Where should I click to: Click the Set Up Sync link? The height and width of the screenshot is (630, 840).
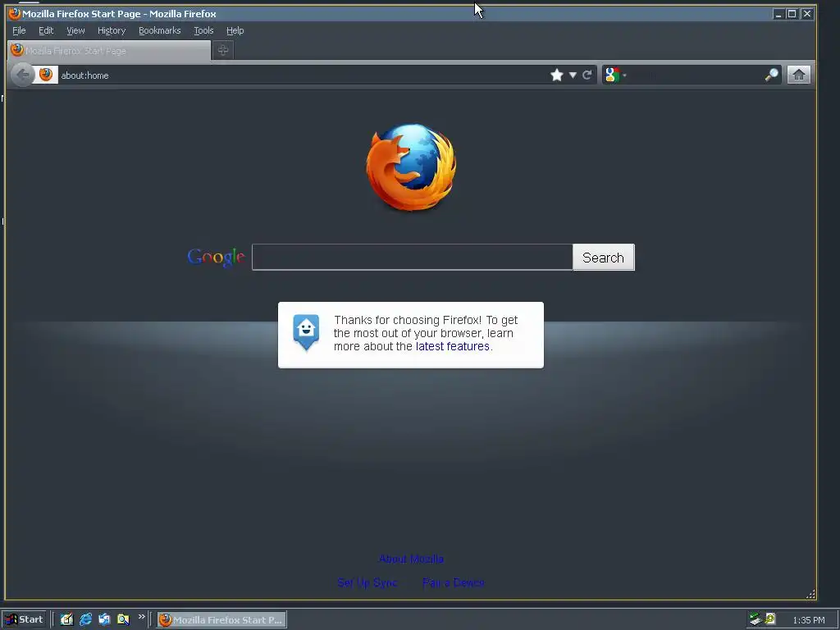(x=367, y=582)
